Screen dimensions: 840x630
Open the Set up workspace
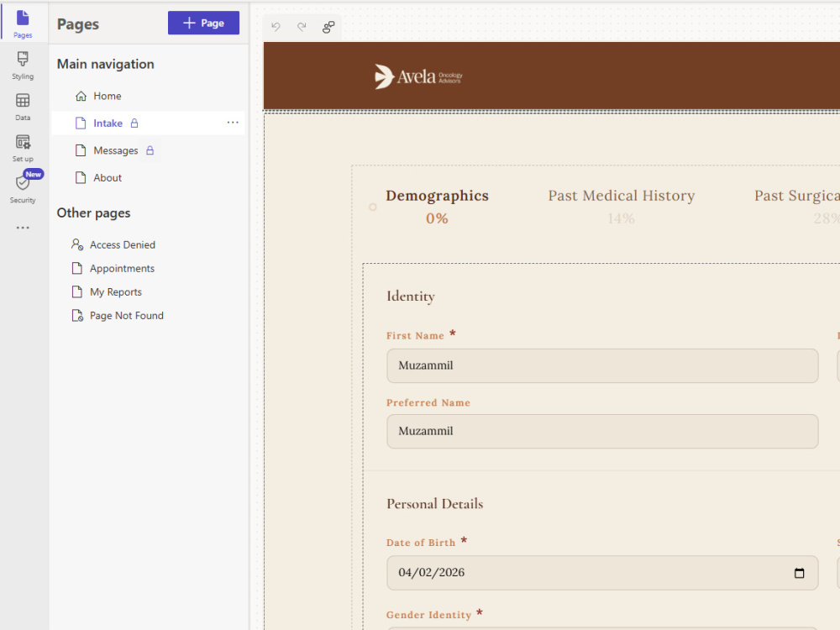pyautogui.click(x=23, y=148)
